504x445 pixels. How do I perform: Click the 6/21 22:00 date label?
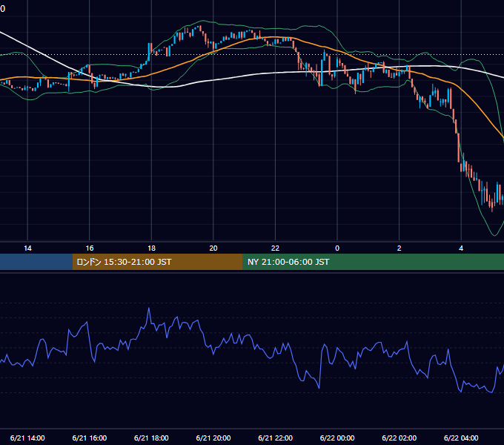pos(276,438)
